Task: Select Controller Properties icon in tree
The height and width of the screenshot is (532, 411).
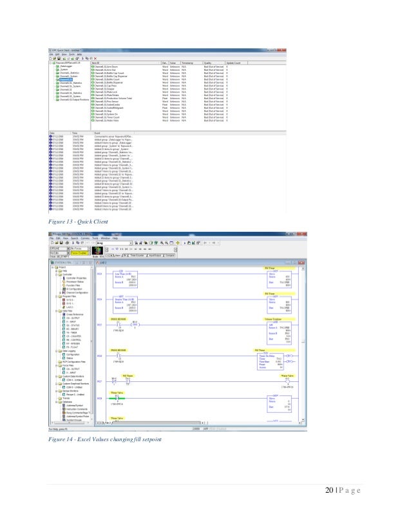Action: (x=64, y=278)
